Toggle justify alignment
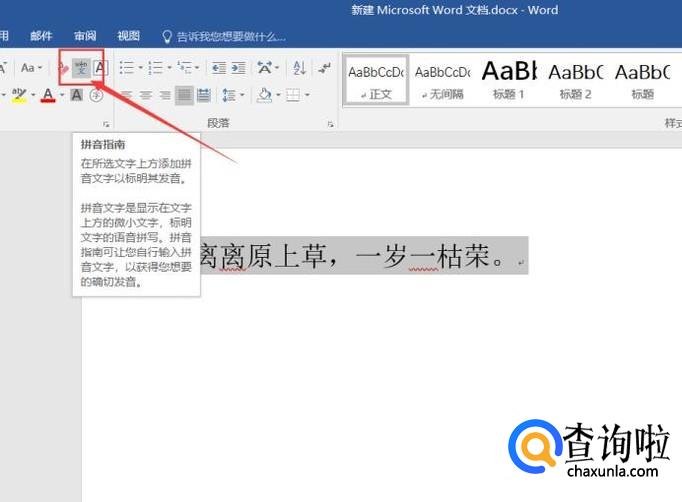 [x=184, y=95]
